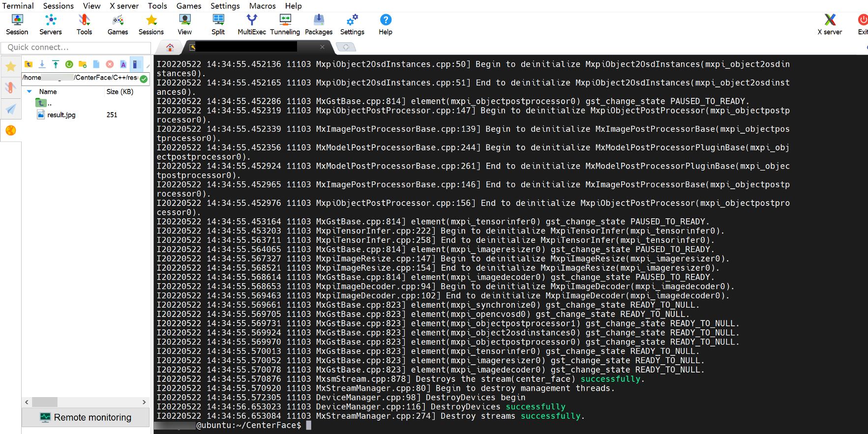The image size is (868, 434).
Task: Click the Help question mark icon
Action: [386, 25]
